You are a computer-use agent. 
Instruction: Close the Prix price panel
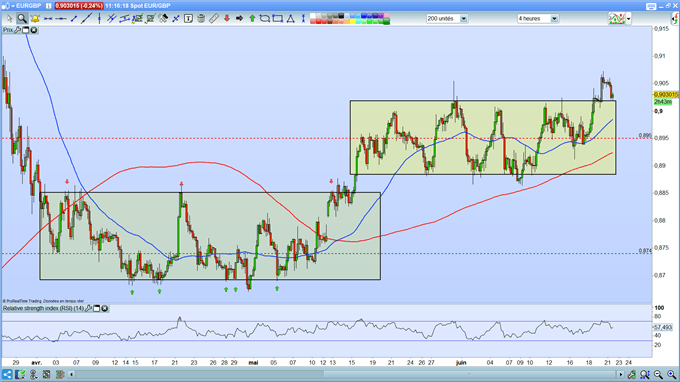pos(33,30)
